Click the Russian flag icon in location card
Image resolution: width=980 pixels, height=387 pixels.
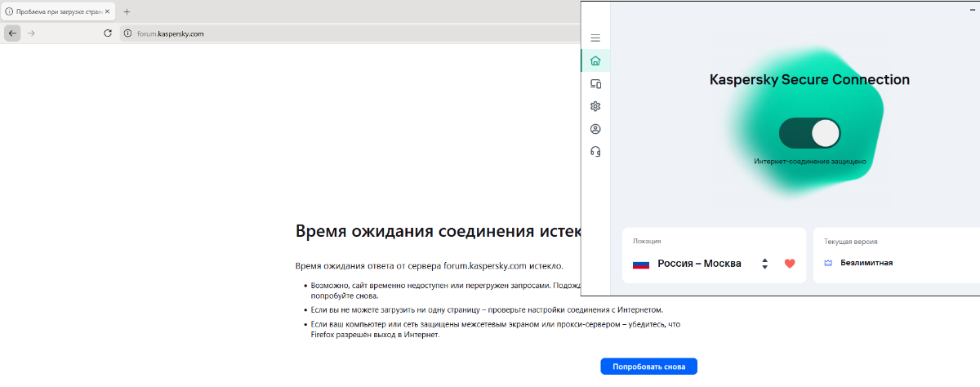pyautogui.click(x=641, y=264)
